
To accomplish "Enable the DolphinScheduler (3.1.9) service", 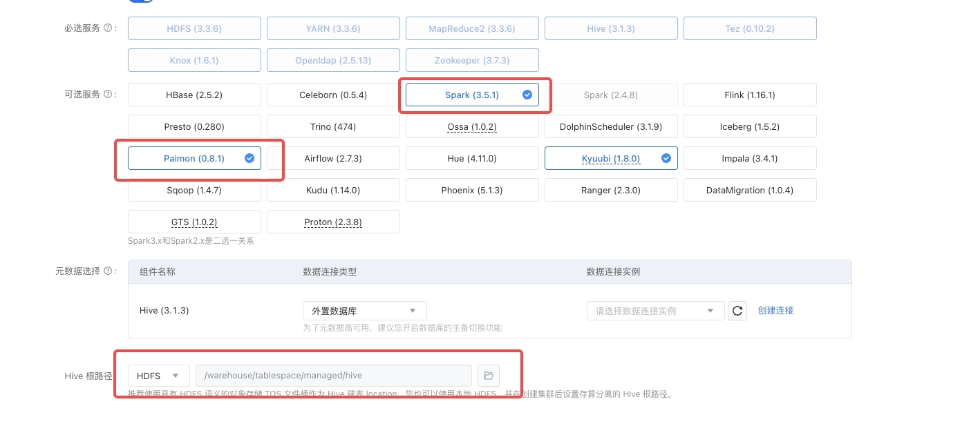I will [x=611, y=126].
